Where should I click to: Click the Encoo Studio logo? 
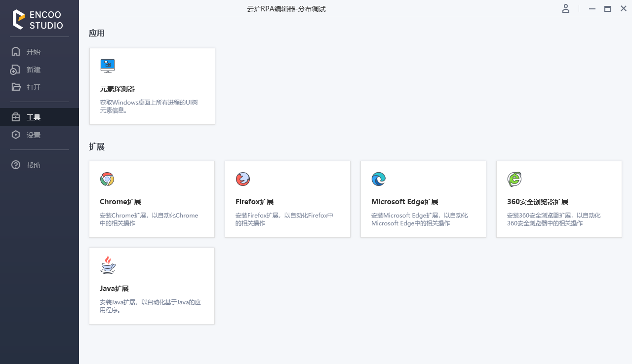pos(38,20)
